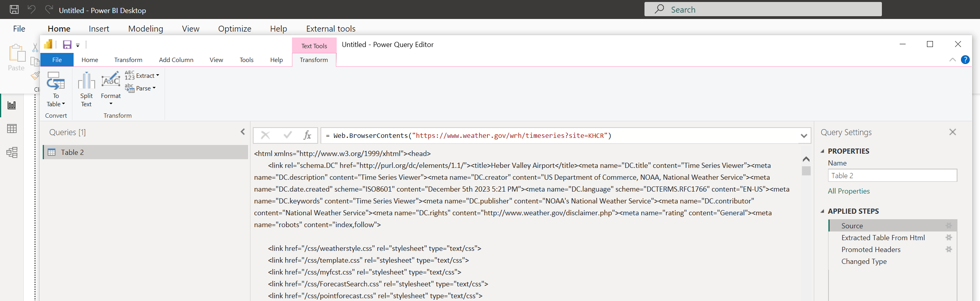Click the Power BI Desktop Search box

tap(763, 9)
